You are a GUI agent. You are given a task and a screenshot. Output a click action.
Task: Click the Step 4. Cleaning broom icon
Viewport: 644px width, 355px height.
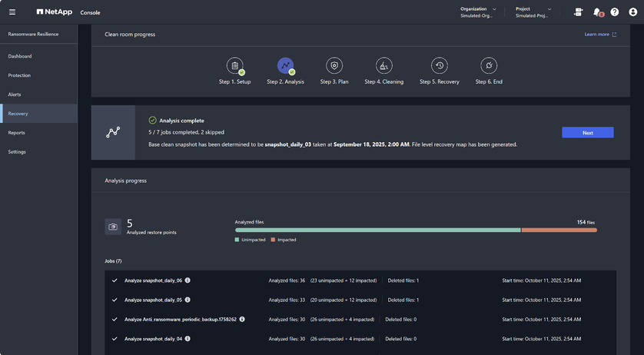[x=384, y=66]
